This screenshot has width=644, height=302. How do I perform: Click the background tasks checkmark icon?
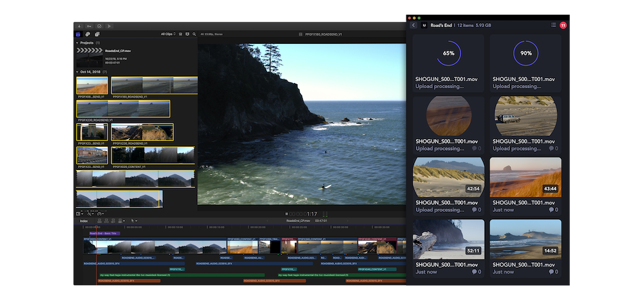[99, 26]
